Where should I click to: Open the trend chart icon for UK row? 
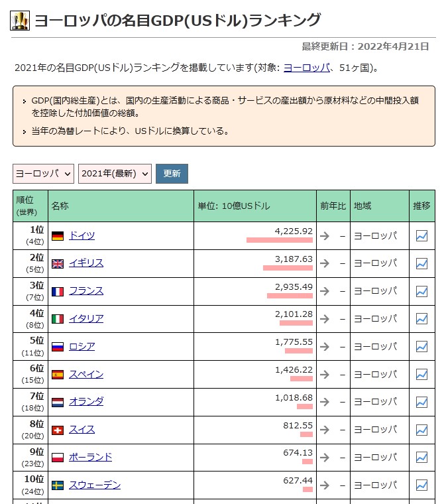coord(421,263)
